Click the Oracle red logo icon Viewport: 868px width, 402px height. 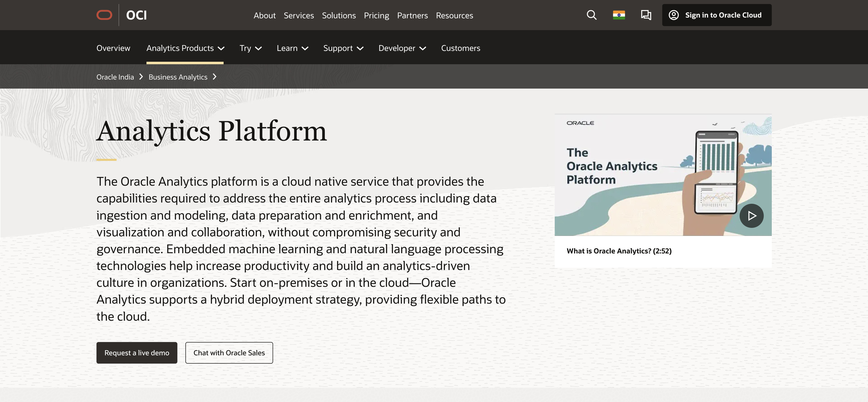pos(105,15)
